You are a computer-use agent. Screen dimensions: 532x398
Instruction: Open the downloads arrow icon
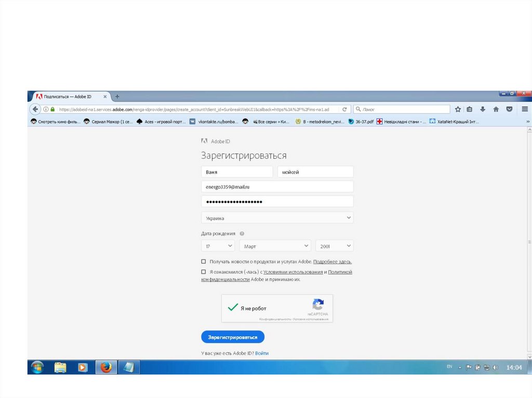pos(483,109)
